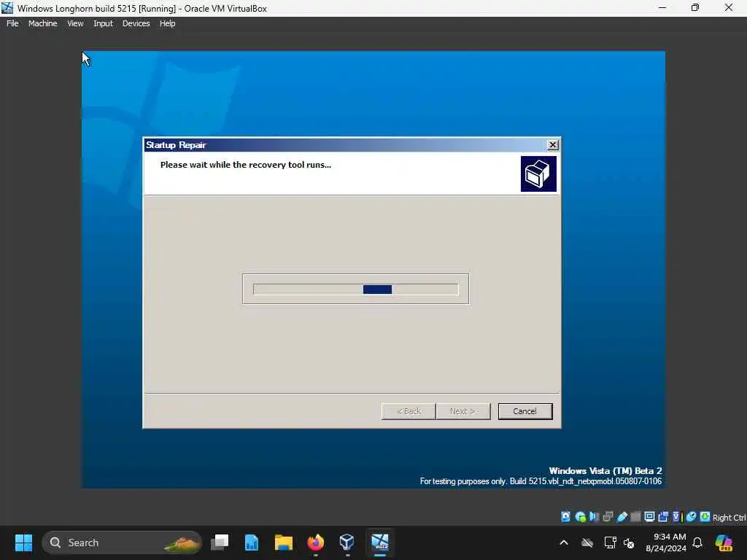
Task: Minimize the VirtualBox window
Action: pos(662,7)
